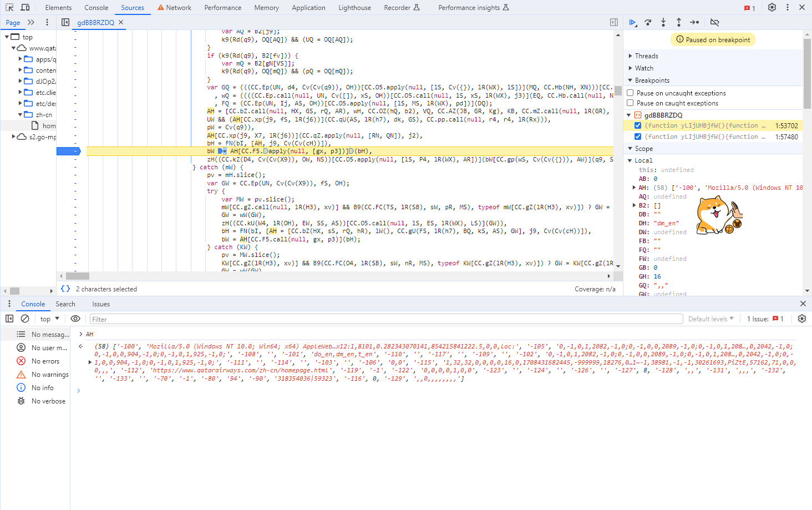Viewport: 812px width, 510px height.
Task: Open the Application tab
Action: (x=308, y=8)
